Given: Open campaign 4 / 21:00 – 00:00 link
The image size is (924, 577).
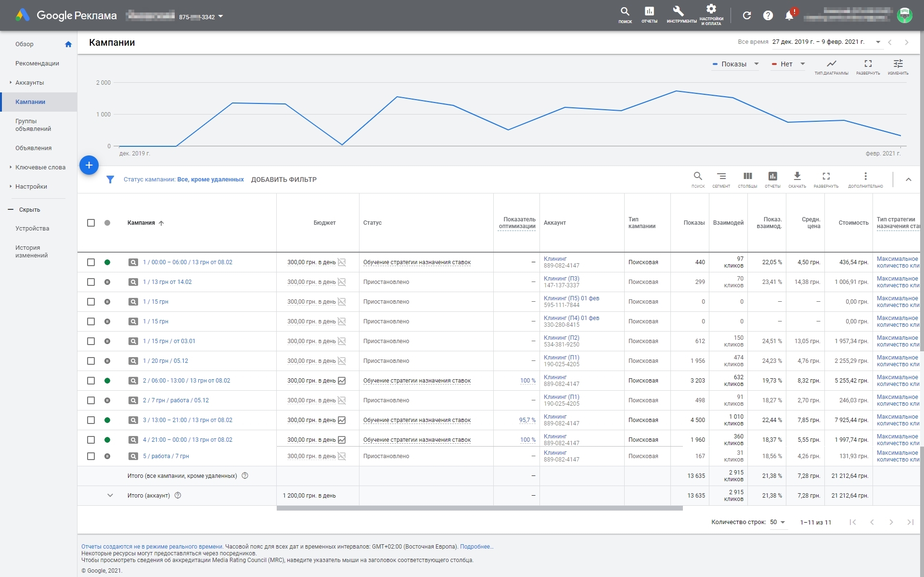Looking at the screenshot, I should 187,440.
